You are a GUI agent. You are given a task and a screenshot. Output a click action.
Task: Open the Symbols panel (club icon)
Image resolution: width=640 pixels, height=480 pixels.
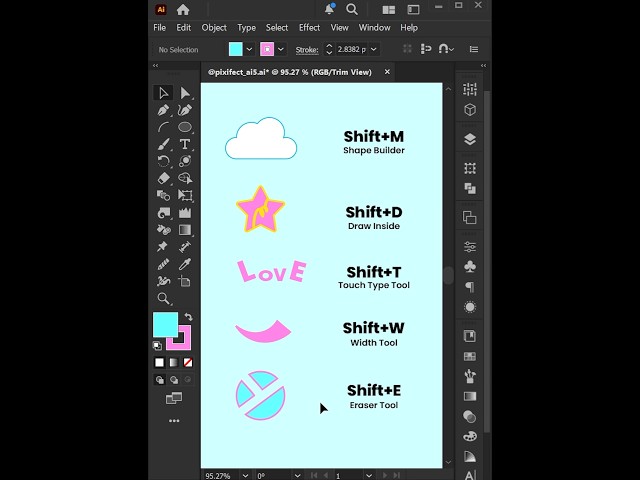coord(470,267)
